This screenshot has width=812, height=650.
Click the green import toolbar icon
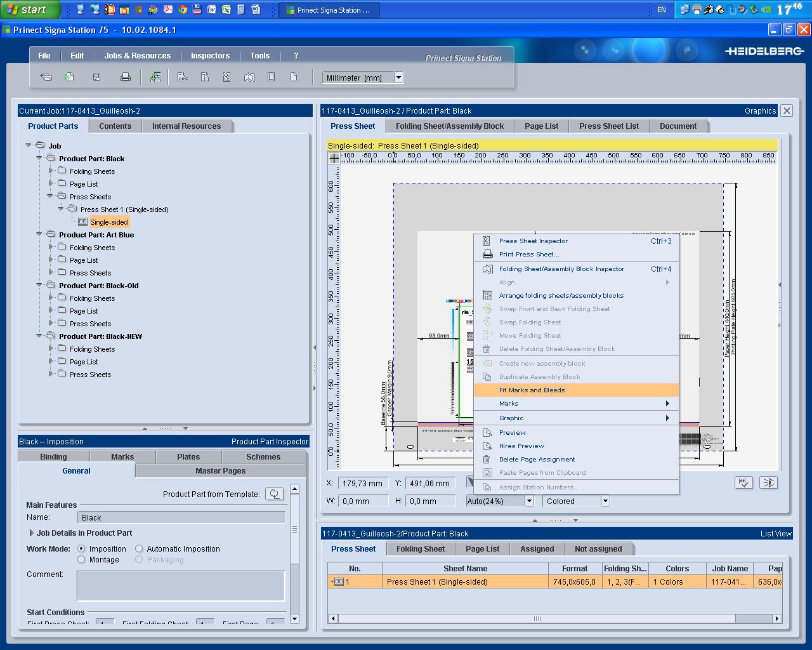pos(155,77)
